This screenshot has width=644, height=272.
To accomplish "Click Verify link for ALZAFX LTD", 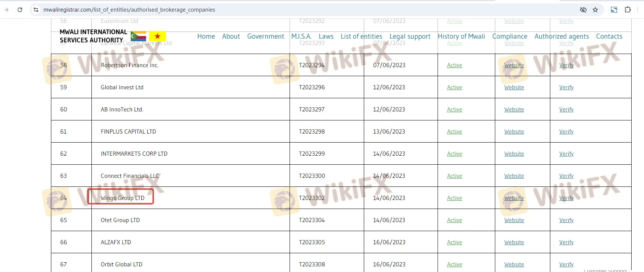I will (x=566, y=242).
